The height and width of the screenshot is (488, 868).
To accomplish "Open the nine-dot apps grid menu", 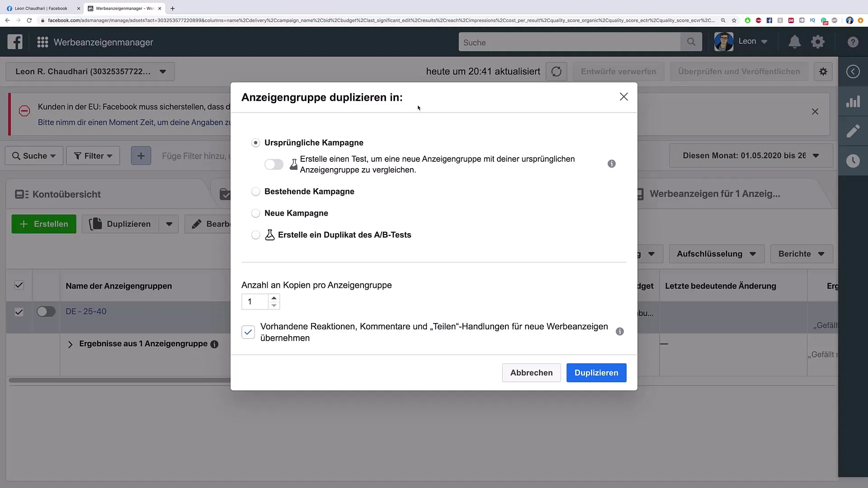I will point(42,42).
